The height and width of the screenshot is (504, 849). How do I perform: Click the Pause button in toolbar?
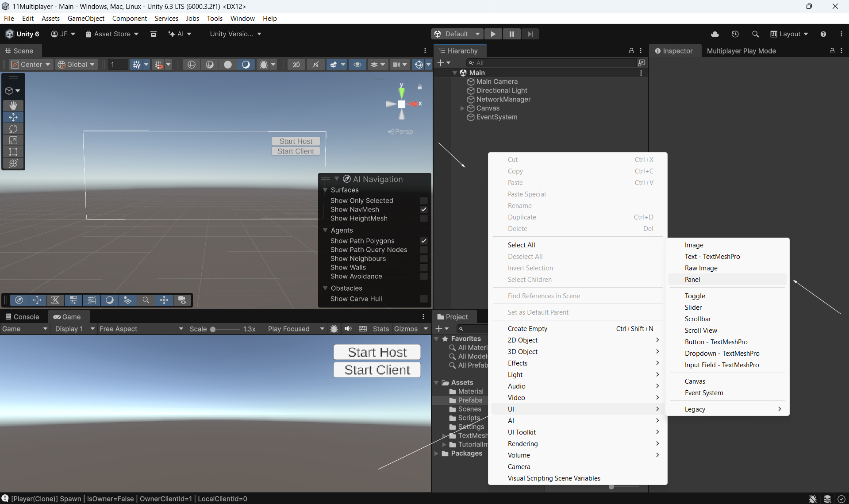coord(511,34)
